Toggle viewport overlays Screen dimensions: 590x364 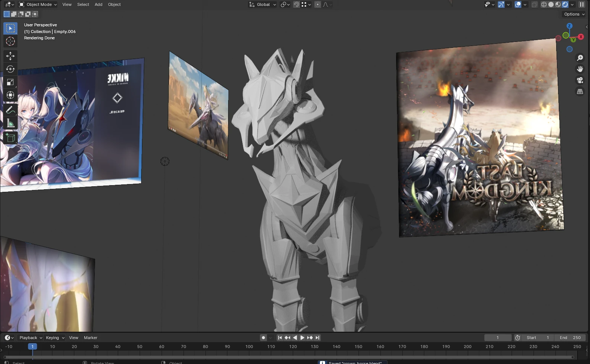(518, 4)
